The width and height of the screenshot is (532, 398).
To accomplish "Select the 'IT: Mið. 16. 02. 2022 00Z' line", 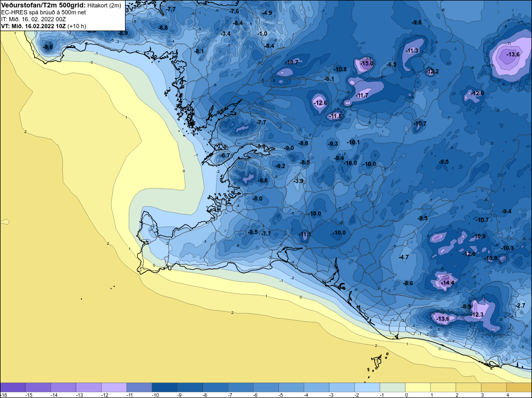I will click(33, 19).
